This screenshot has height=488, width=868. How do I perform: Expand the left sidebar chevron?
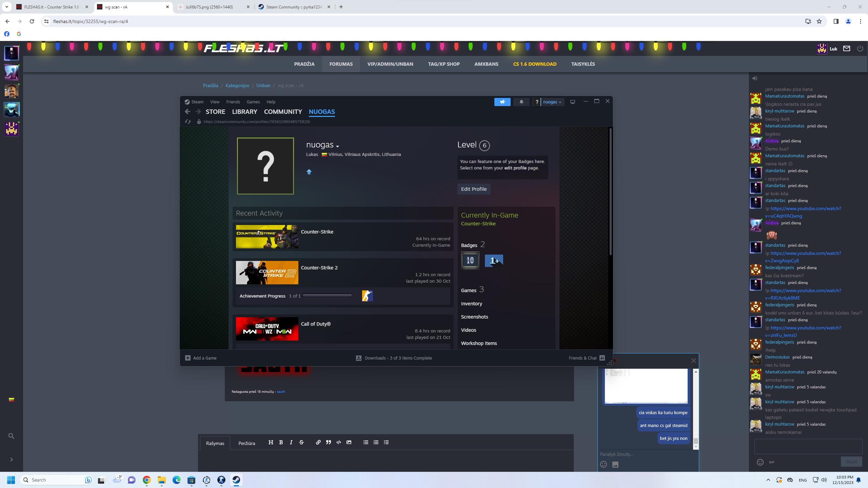11,460
